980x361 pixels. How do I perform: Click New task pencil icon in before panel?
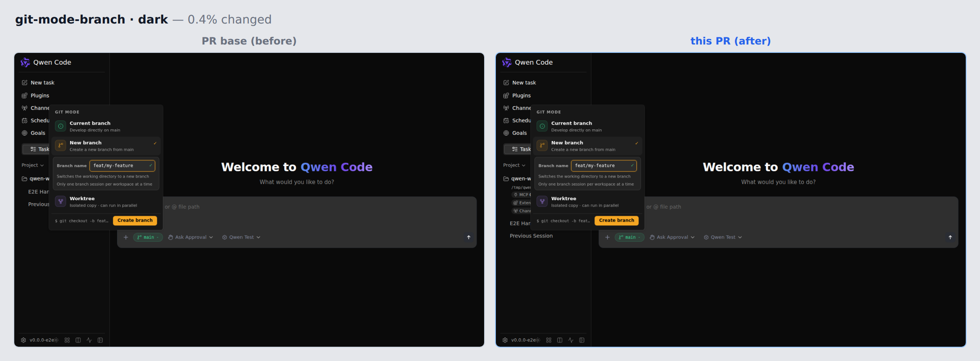(25, 83)
